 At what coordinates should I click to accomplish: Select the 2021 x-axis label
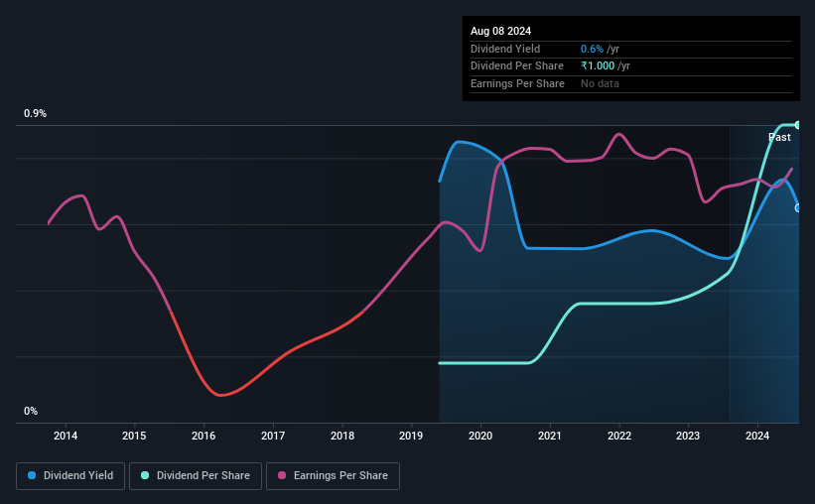tap(549, 436)
